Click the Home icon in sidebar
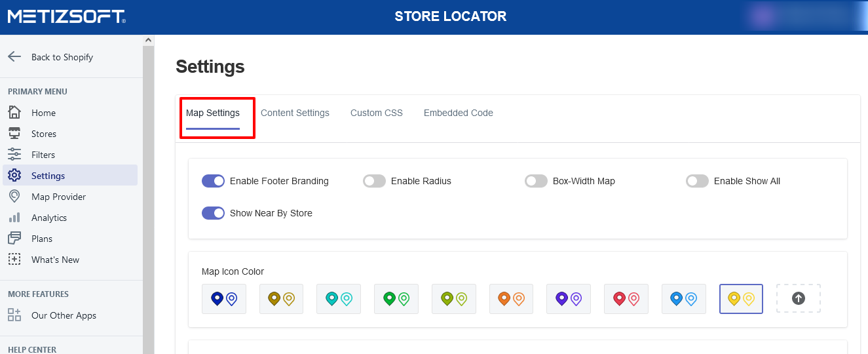Screen dimensions: 868x354 [14, 113]
